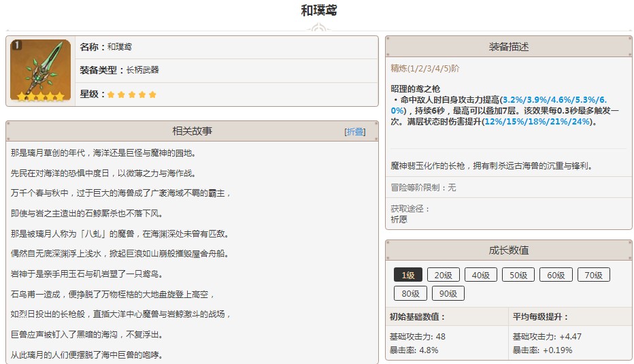Switch to the 20级 level tab
The height and width of the screenshot is (364, 634).
[x=444, y=275]
